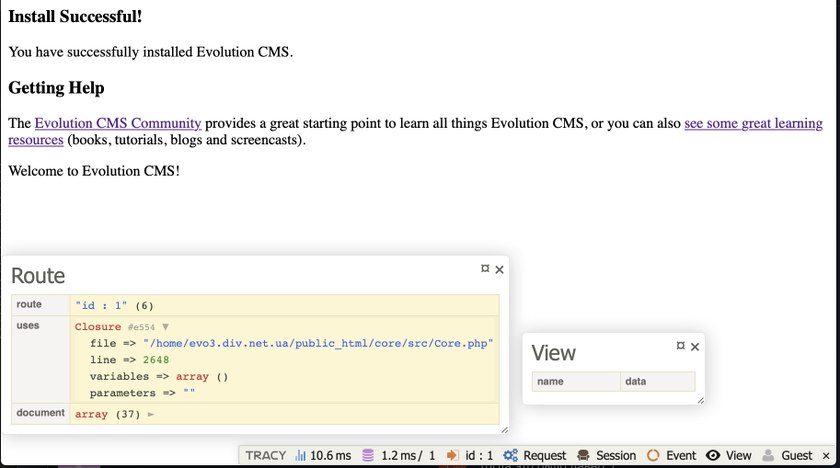Open the Guest user panel
Screen dimensions: 840x468
(x=787, y=456)
